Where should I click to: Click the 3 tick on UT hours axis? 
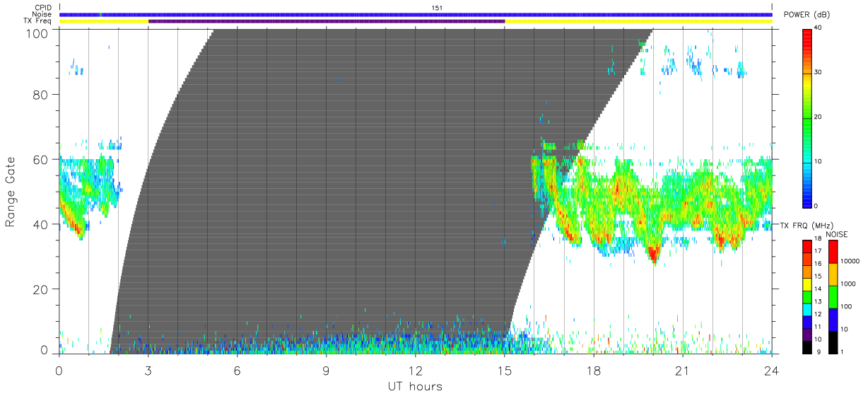click(148, 371)
